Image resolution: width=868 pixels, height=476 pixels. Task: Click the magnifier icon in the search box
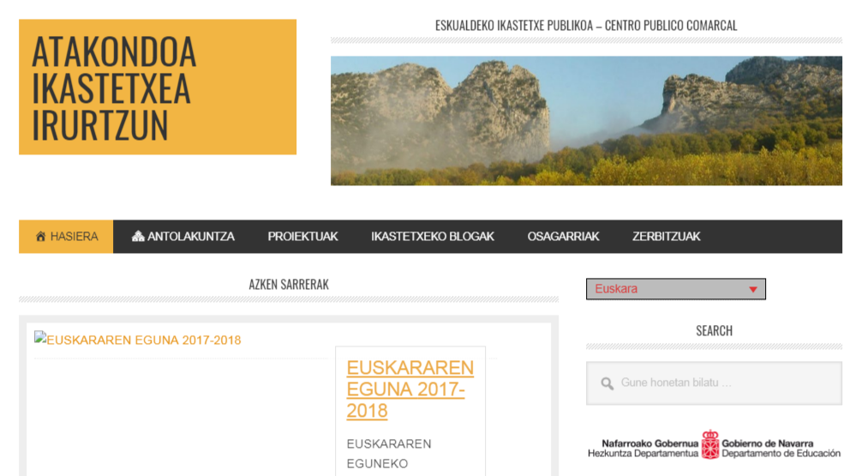coord(608,383)
